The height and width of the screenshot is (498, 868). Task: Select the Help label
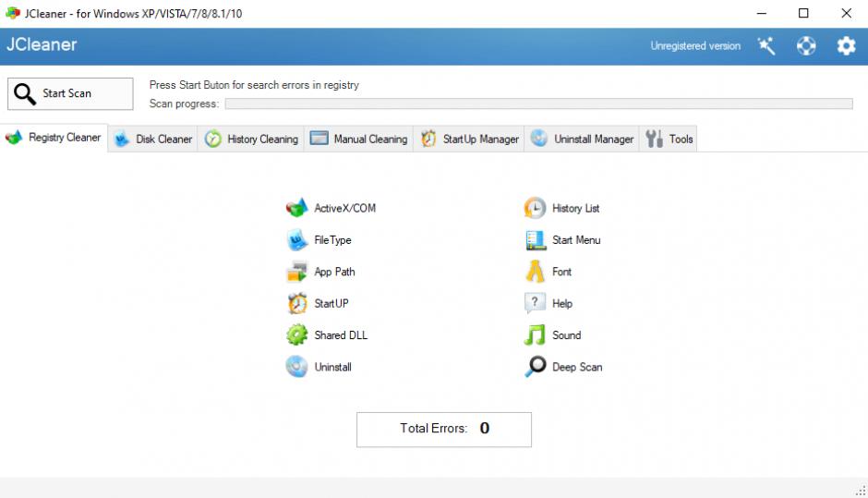(x=561, y=304)
